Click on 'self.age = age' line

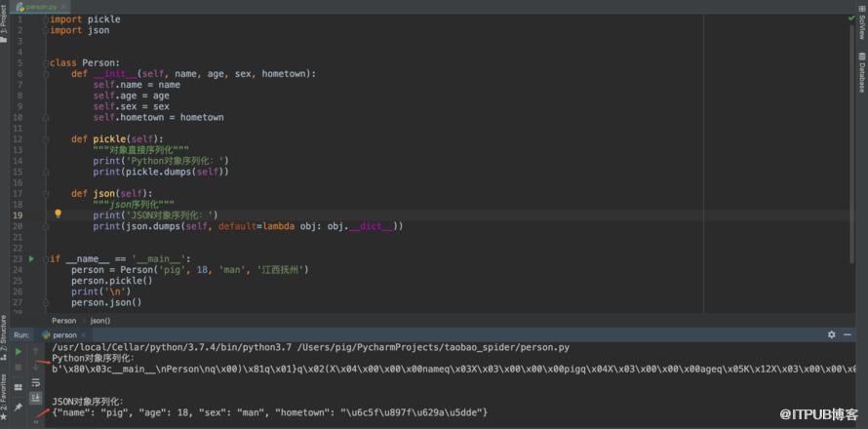coord(132,96)
